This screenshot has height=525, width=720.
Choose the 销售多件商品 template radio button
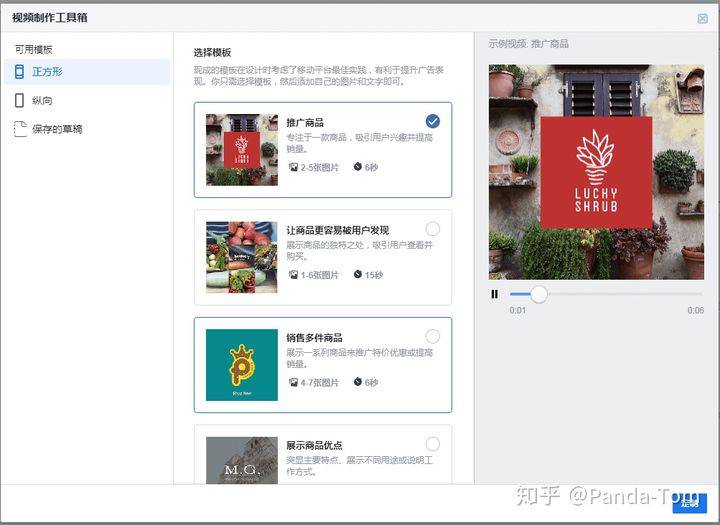coord(432,336)
